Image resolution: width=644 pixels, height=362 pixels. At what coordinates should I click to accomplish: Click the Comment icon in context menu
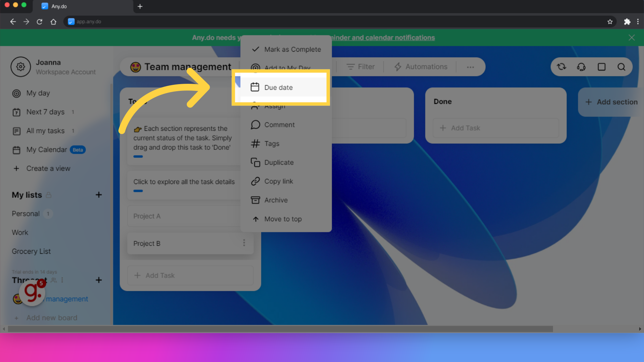click(256, 124)
